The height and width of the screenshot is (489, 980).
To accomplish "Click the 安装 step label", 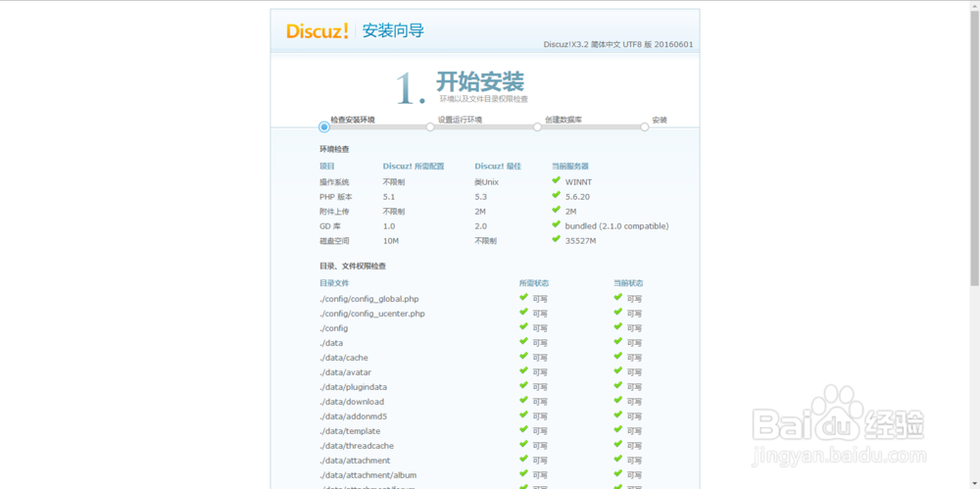I will (x=660, y=120).
